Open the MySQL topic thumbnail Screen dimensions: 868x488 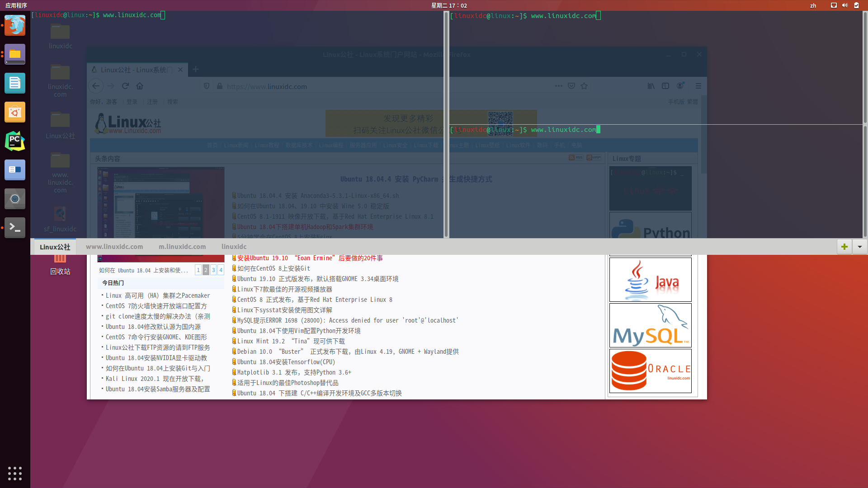650,325
